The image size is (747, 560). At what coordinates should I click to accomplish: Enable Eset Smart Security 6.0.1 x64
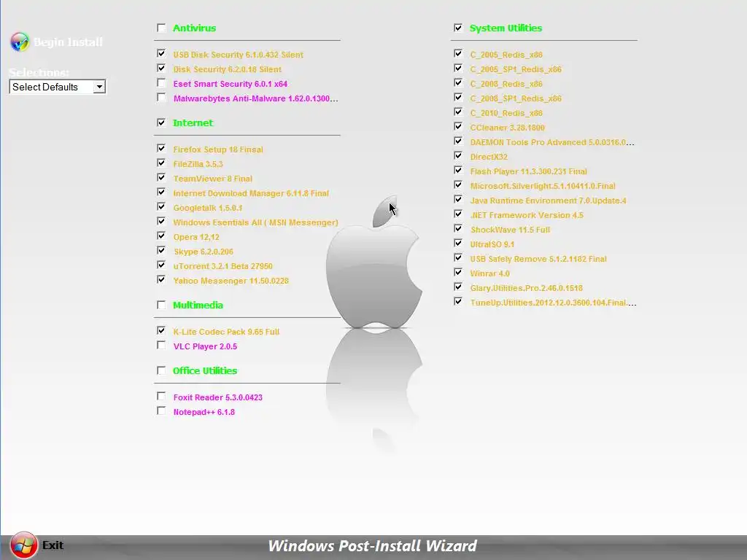tap(161, 83)
